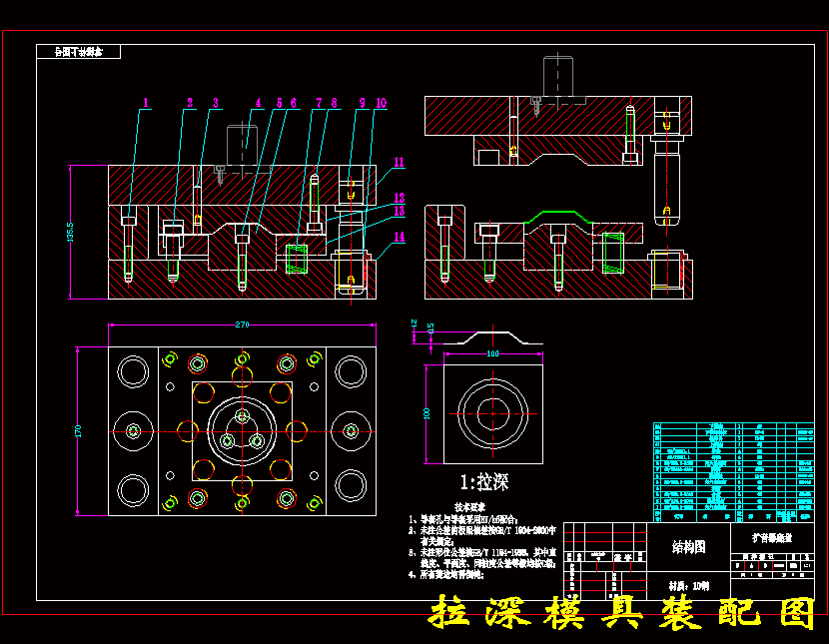This screenshot has width=829, height=644.
Task: Click the part side profile outline above the 100 dimension
Action: click(493, 338)
